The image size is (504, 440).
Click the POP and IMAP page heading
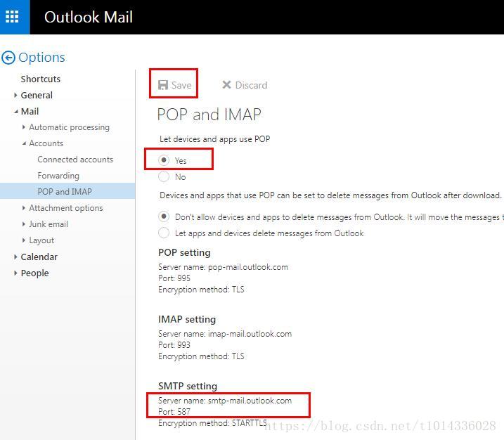[x=209, y=115]
